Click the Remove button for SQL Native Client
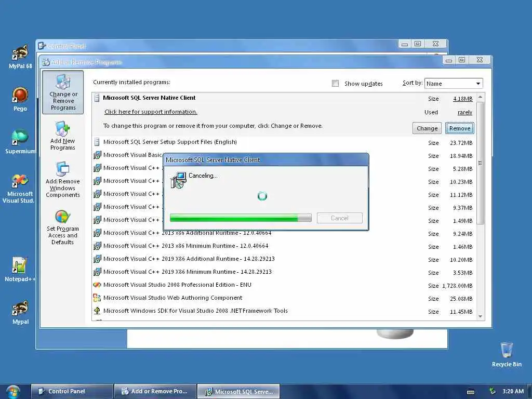The height and width of the screenshot is (399, 532). 460,128
